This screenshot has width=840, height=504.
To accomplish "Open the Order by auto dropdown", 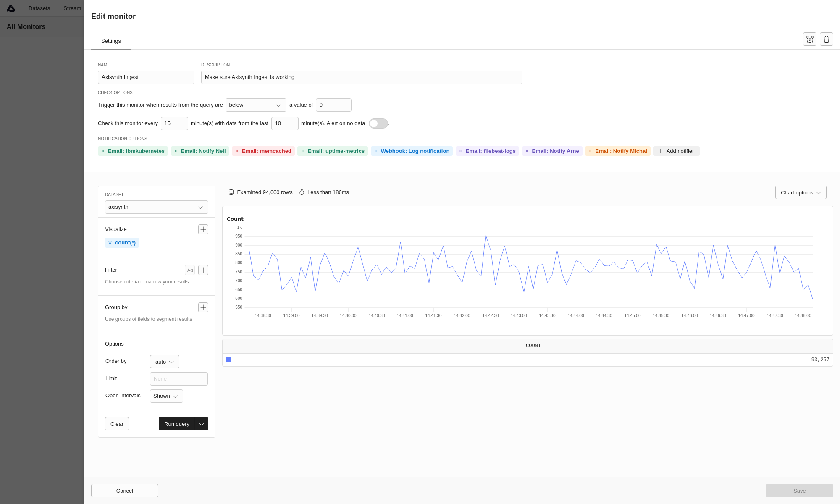I will [x=164, y=362].
